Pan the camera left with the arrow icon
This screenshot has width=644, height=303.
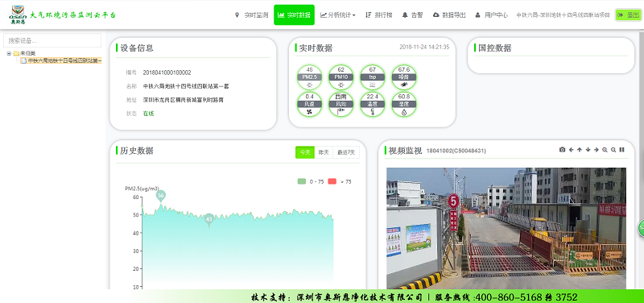(571, 150)
